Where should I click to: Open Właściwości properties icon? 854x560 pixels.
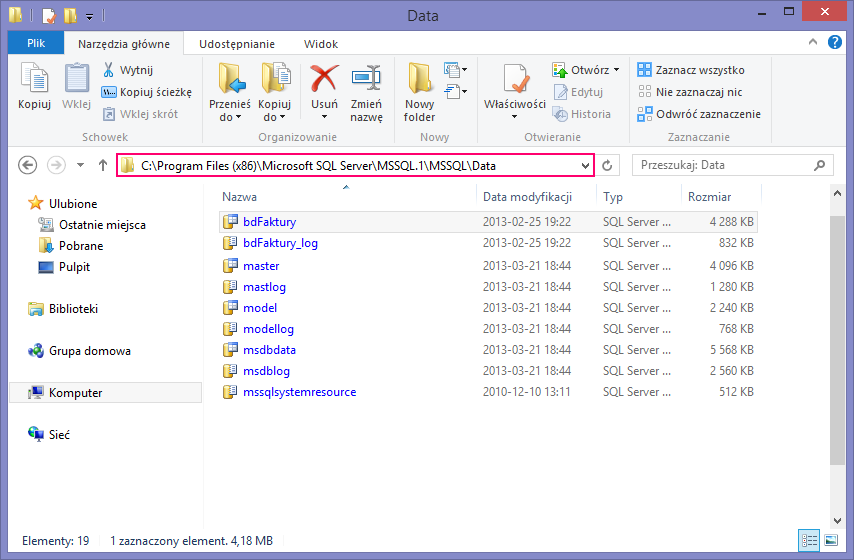(x=514, y=80)
